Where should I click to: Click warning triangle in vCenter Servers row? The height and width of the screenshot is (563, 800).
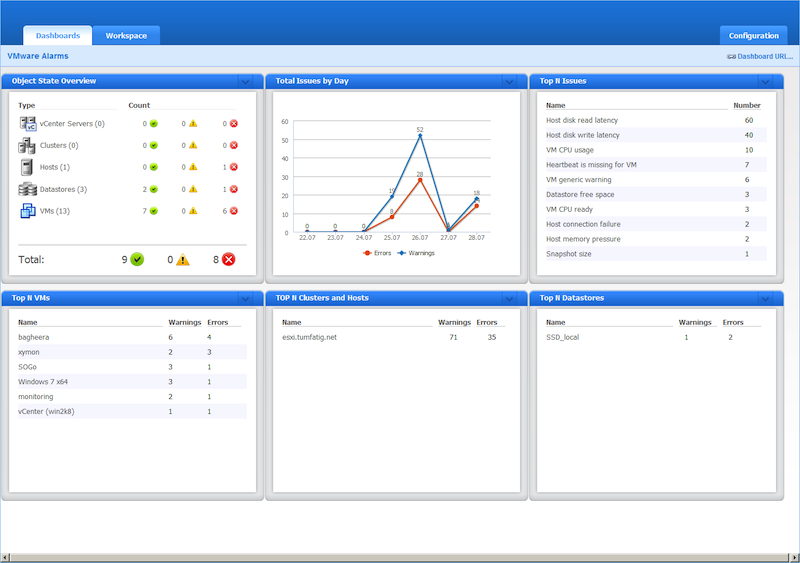193,124
